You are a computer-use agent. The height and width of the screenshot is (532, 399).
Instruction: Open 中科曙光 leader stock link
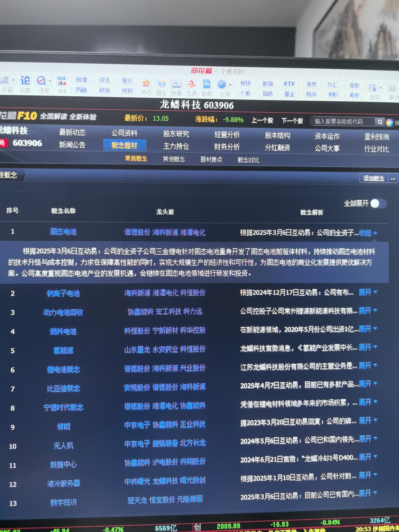tap(137, 481)
